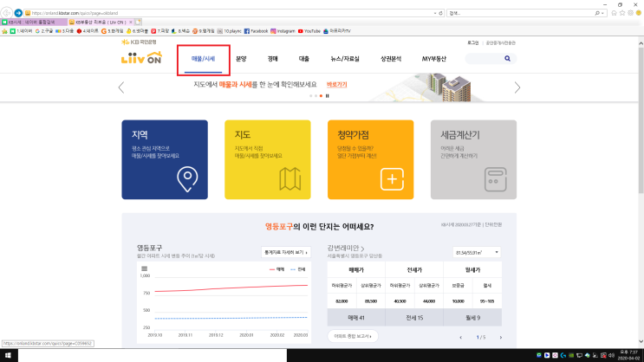
Task: Open the search provider dropdown arrow
Action: [602, 13]
